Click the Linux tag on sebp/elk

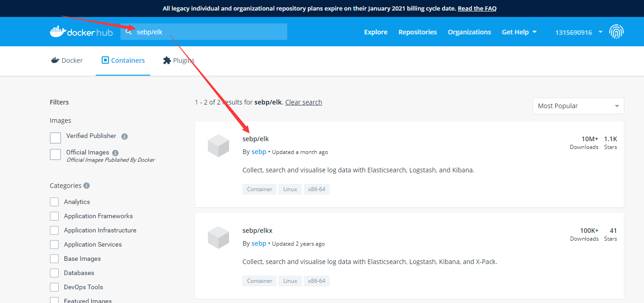coord(290,189)
